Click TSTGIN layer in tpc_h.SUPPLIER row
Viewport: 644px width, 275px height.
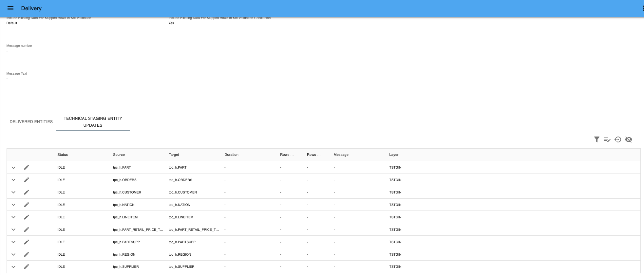395,266
